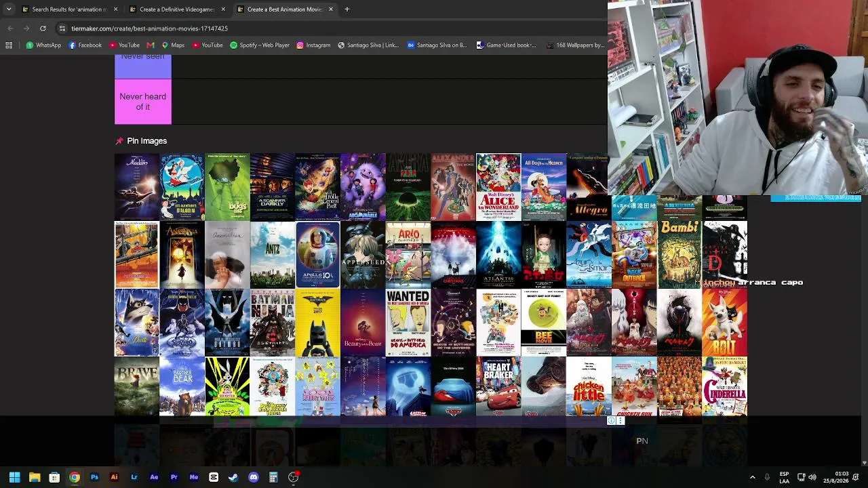View site information for tiermaker.com
This screenshot has height=488, width=868.
[62, 28]
